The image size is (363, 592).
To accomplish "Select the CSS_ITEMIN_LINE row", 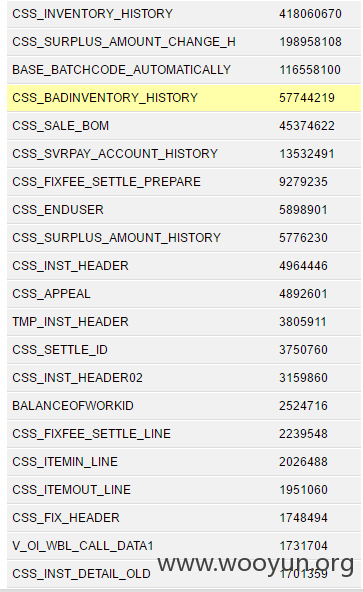I will coord(184,461).
